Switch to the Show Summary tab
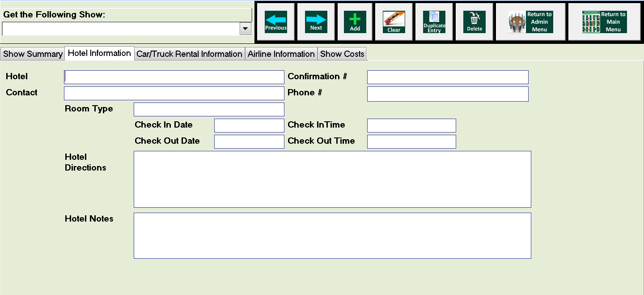644x295 pixels. click(x=33, y=54)
